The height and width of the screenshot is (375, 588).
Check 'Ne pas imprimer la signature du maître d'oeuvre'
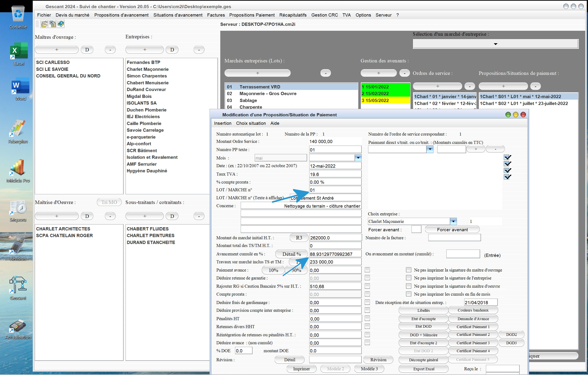point(408,286)
